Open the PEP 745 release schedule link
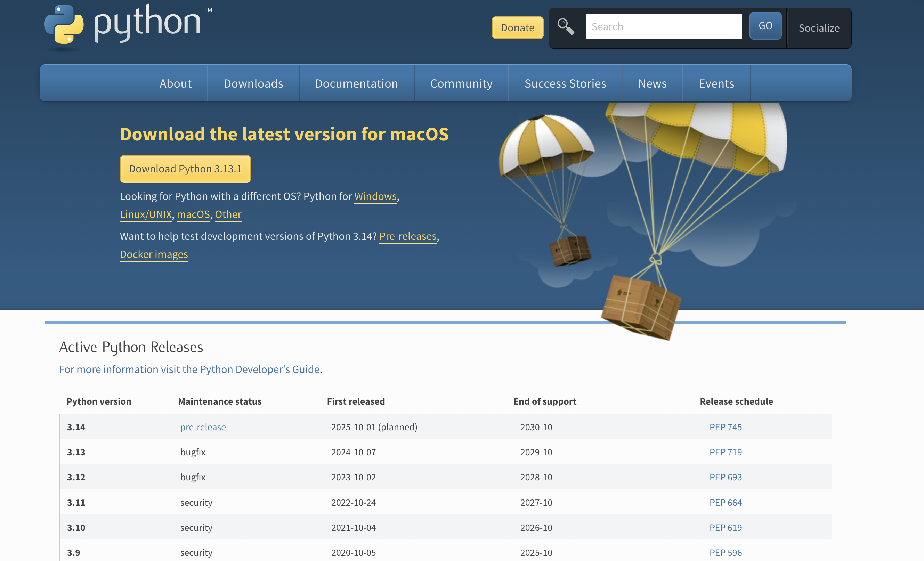Screen dimensions: 924x561 [725, 427]
